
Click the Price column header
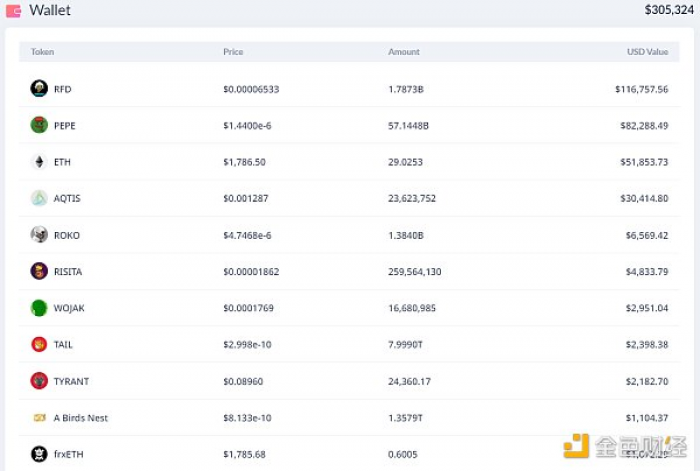233,52
